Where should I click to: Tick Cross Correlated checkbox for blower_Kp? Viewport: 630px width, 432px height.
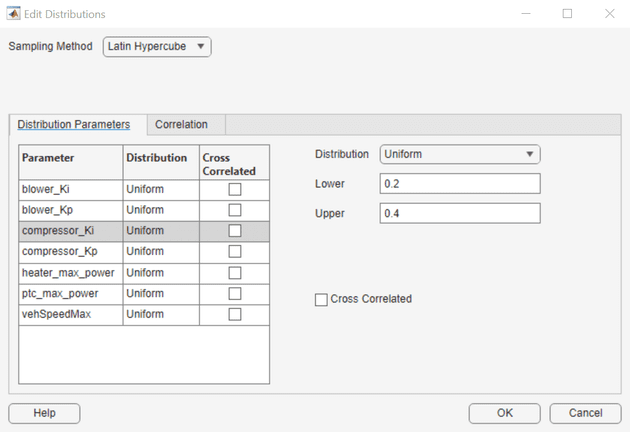tap(235, 210)
